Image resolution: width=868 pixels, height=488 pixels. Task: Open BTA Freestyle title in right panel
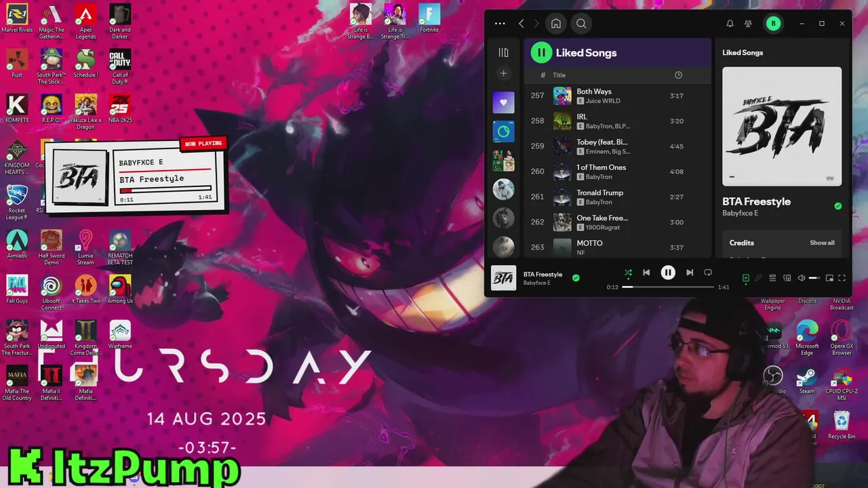pyautogui.click(x=756, y=201)
